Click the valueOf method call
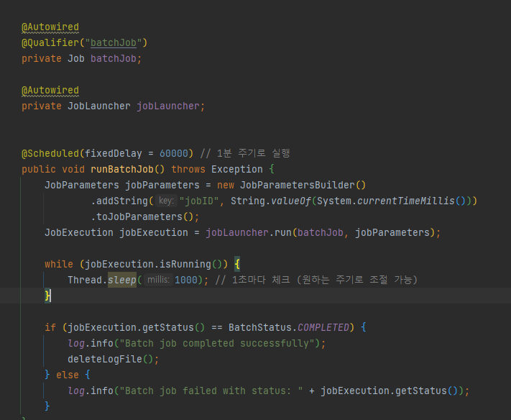 click(x=291, y=201)
